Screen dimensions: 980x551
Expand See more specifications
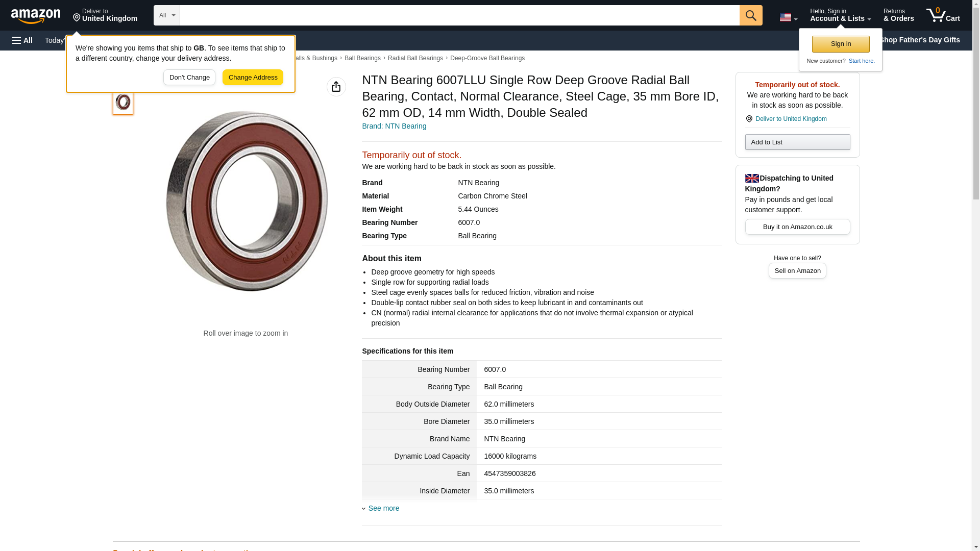pyautogui.click(x=383, y=508)
